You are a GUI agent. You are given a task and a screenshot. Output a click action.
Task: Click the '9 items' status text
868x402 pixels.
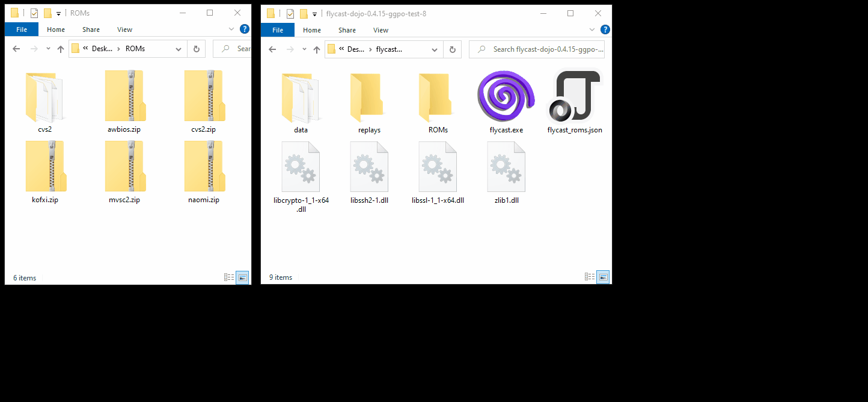click(x=281, y=278)
